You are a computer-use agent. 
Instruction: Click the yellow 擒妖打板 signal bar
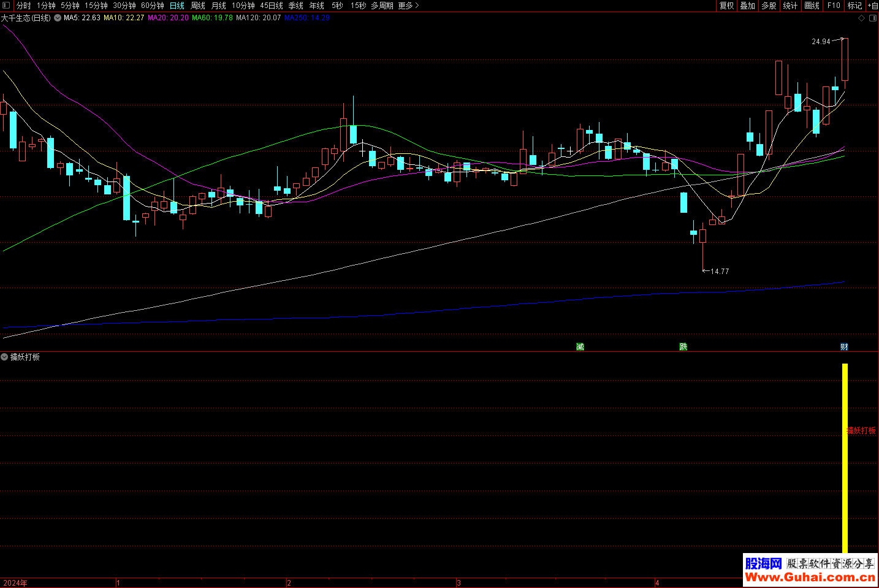pyautogui.click(x=845, y=459)
